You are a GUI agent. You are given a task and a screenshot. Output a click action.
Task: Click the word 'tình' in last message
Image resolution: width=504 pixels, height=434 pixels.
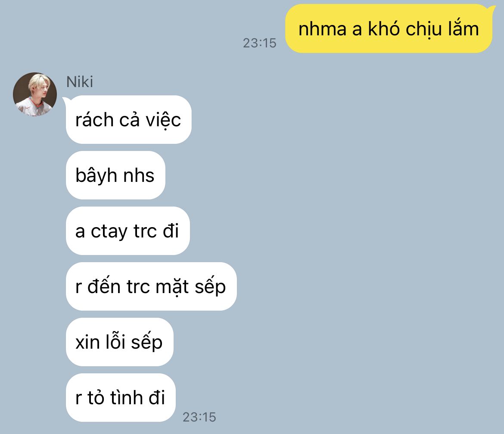[127, 397]
